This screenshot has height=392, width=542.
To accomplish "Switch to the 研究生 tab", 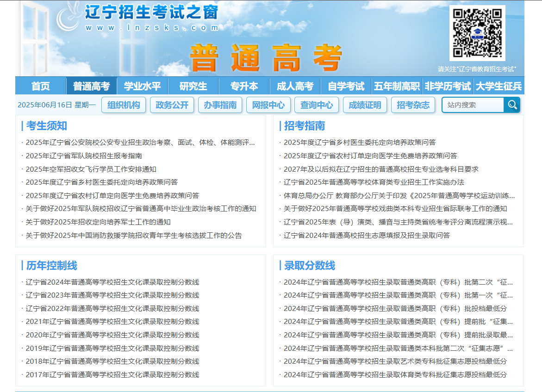I will click(x=193, y=86).
